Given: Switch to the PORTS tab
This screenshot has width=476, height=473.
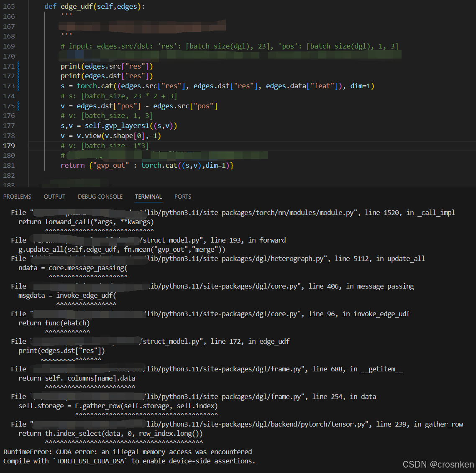Looking at the screenshot, I should tap(183, 197).
